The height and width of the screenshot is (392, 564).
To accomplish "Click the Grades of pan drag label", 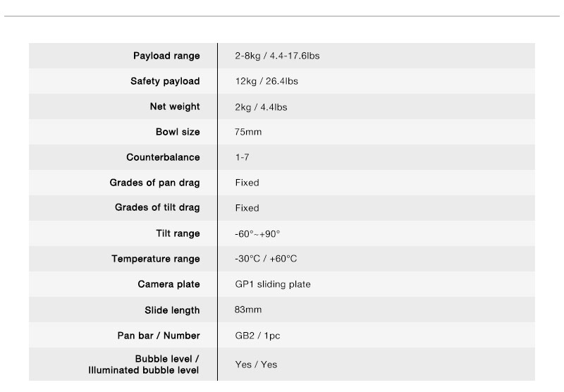I will click(154, 183).
